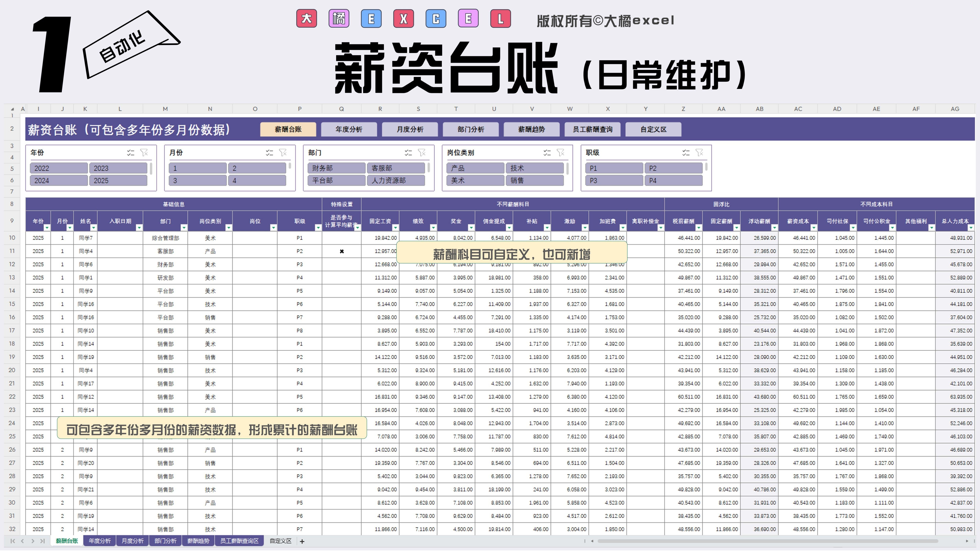Add new sheet with plus icon
980x551 pixels.
[x=302, y=542]
